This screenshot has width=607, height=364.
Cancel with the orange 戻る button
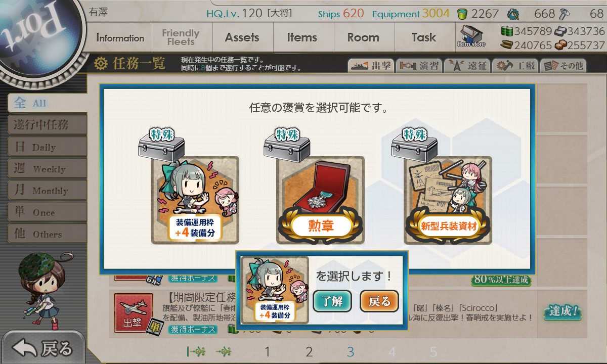tap(379, 301)
